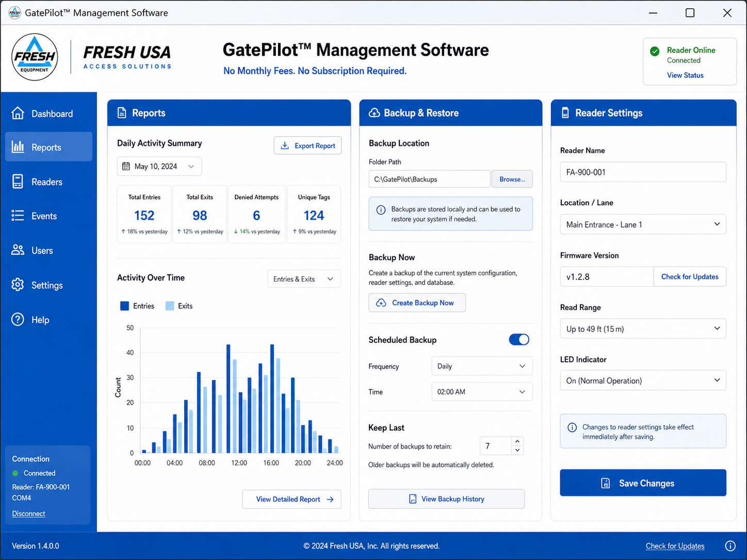The width and height of the screenshot is (747, 560).
Task: Click Check for Updates beside firmware version
Action: (x=690, y=276)
